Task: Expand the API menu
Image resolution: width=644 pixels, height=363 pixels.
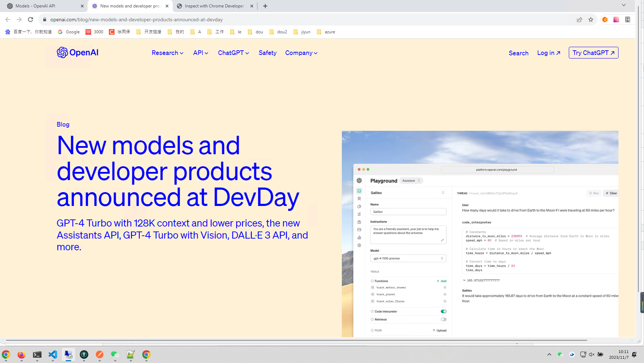Action: [201, 53]
